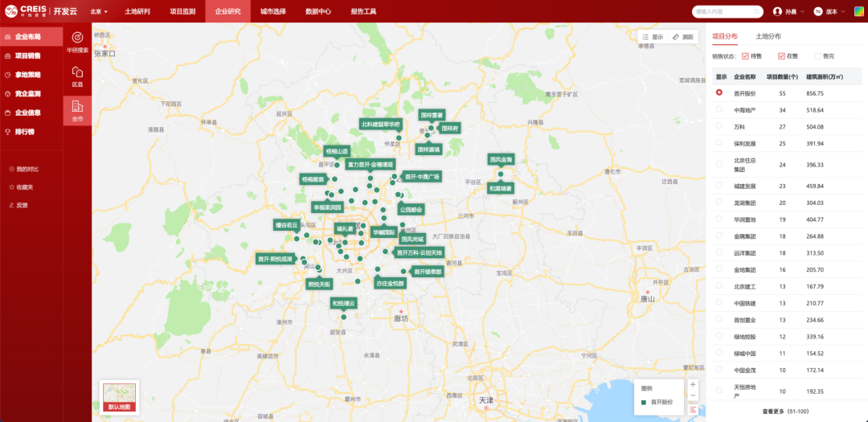Open the 数据中心 menu
The width and height of the screenshot is (868, 422).
tap(318, 11)
